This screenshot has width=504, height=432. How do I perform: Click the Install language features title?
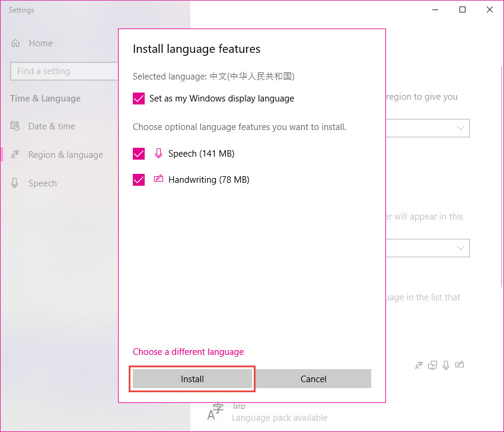196,49
